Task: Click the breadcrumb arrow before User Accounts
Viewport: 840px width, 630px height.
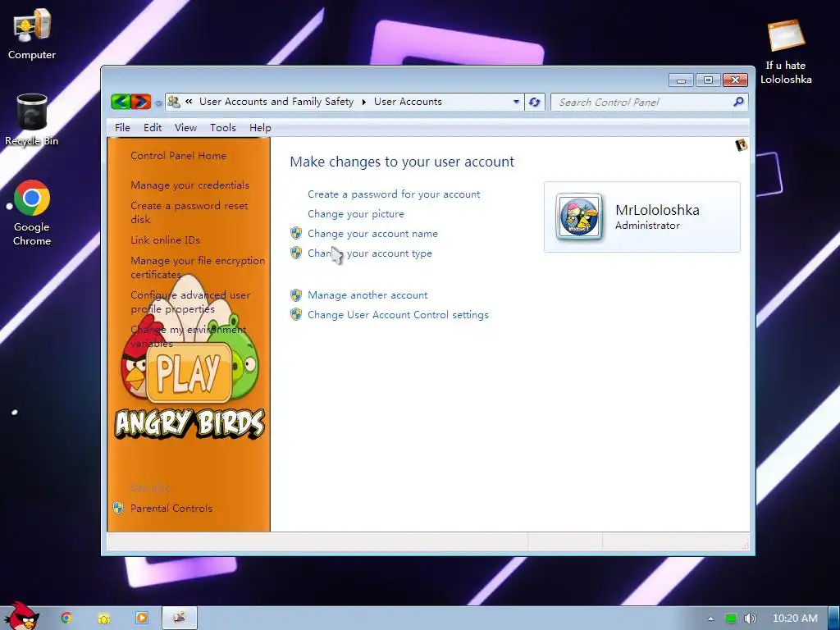Action: (x=363, y=102)
